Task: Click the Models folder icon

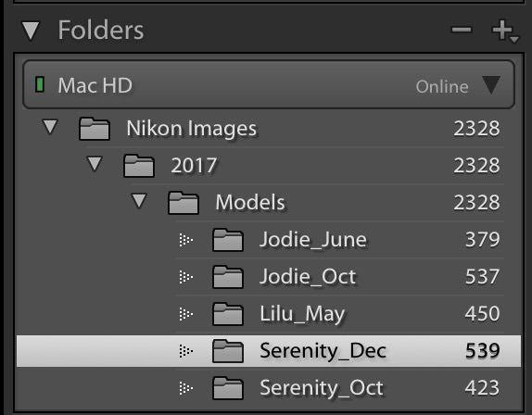Action: tap(184, 203)
